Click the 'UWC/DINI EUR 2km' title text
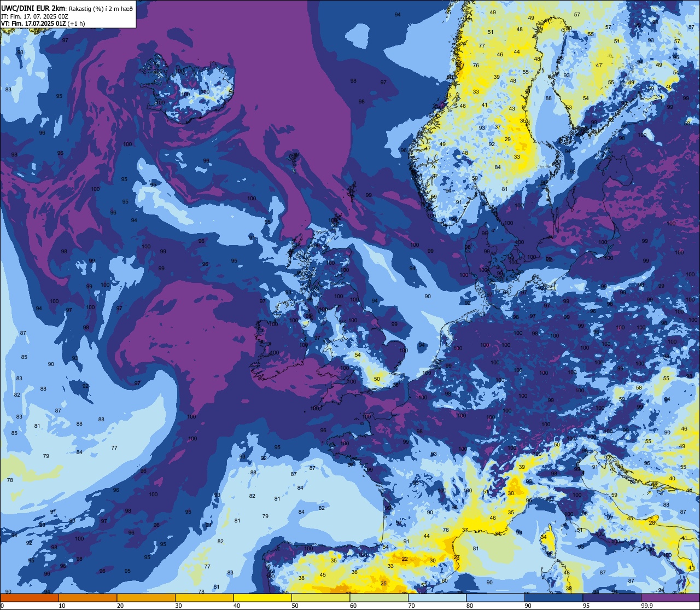This screenshot has height=610, width=700. tap(34, 8)
